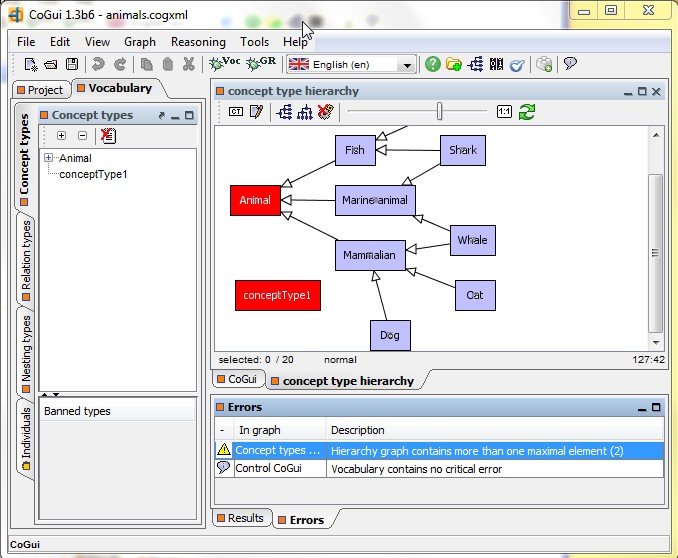Click the folder with green plus icon

[454, 64]
